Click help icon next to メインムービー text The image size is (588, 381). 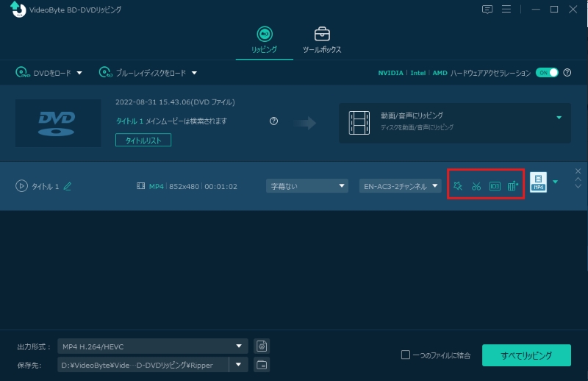[273, 121]
